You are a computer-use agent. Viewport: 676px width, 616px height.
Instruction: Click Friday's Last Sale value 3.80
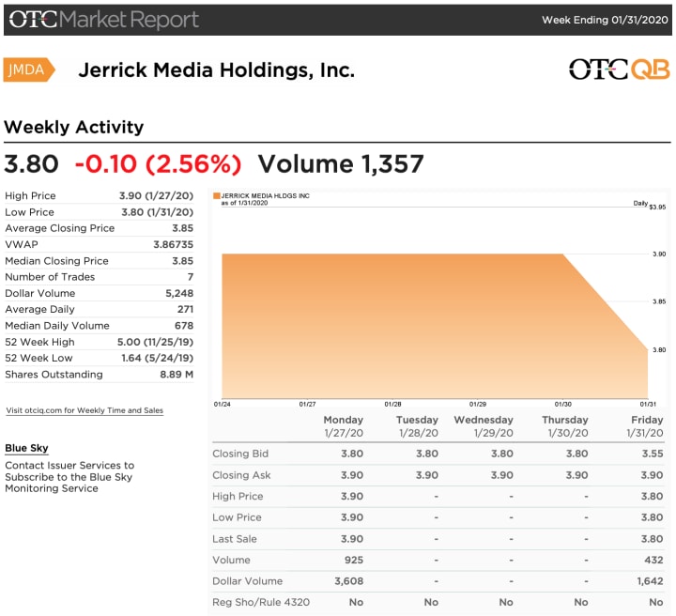[652, 539]
